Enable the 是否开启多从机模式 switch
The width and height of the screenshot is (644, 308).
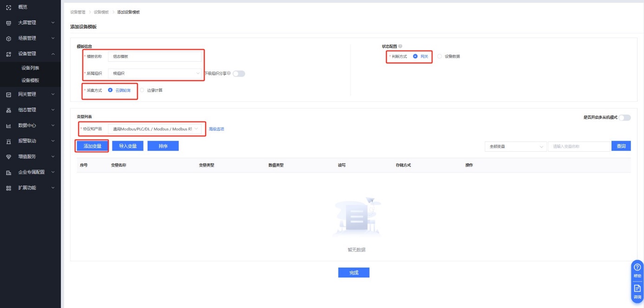click(624, 118)
